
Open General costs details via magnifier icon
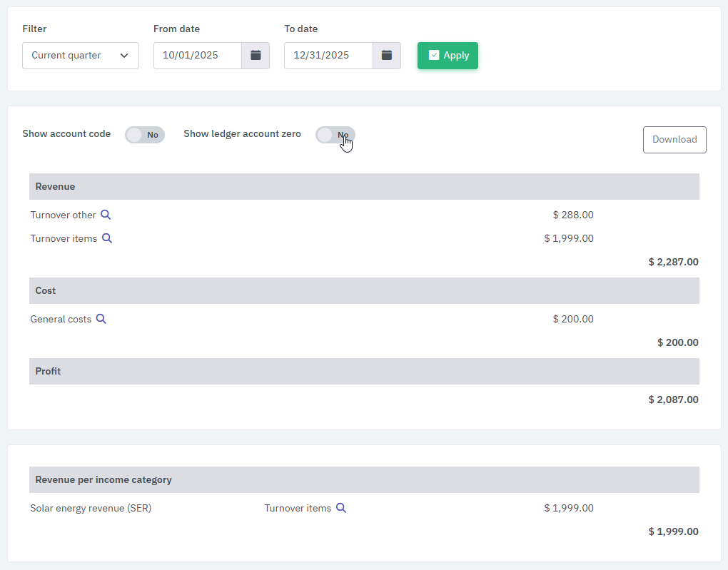101,319
